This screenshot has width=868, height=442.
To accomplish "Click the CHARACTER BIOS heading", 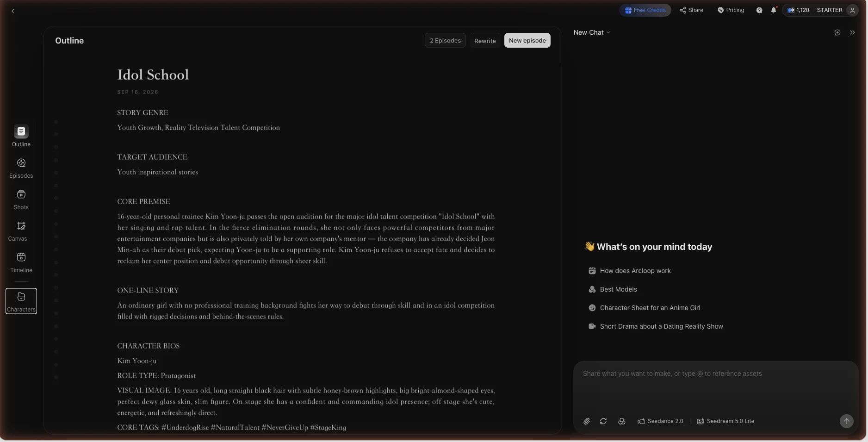I will pos(148,346).
